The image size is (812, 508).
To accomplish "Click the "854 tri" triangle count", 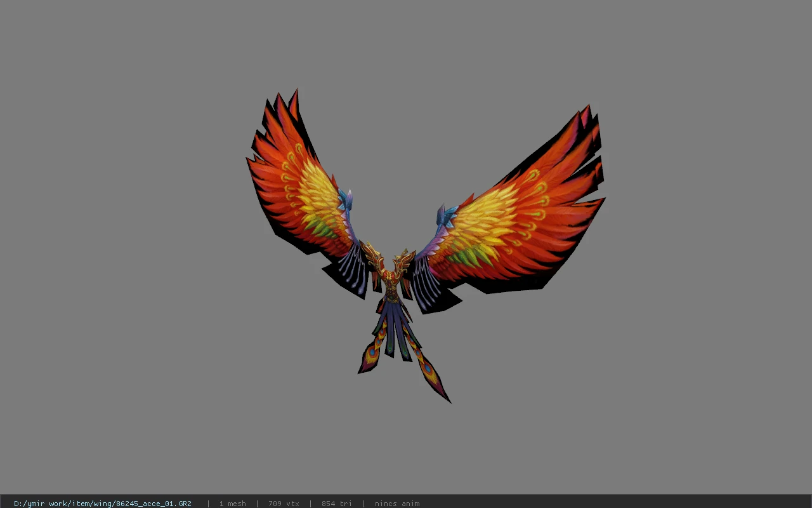I will [336, 504].
